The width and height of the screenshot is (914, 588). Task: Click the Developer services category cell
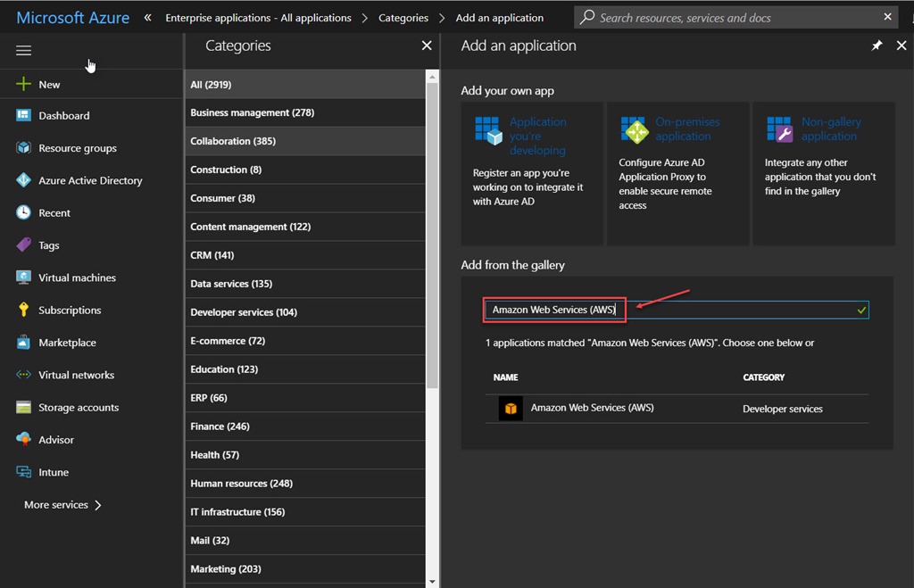[x=782, y=409]
